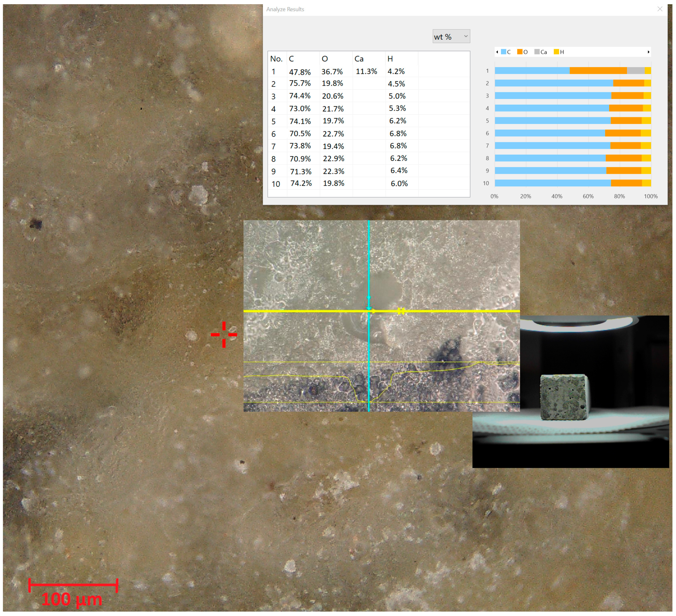676x616 pixels.
Task: Select result row 1 with 11.3% Ca
Action: click(366, 71)
